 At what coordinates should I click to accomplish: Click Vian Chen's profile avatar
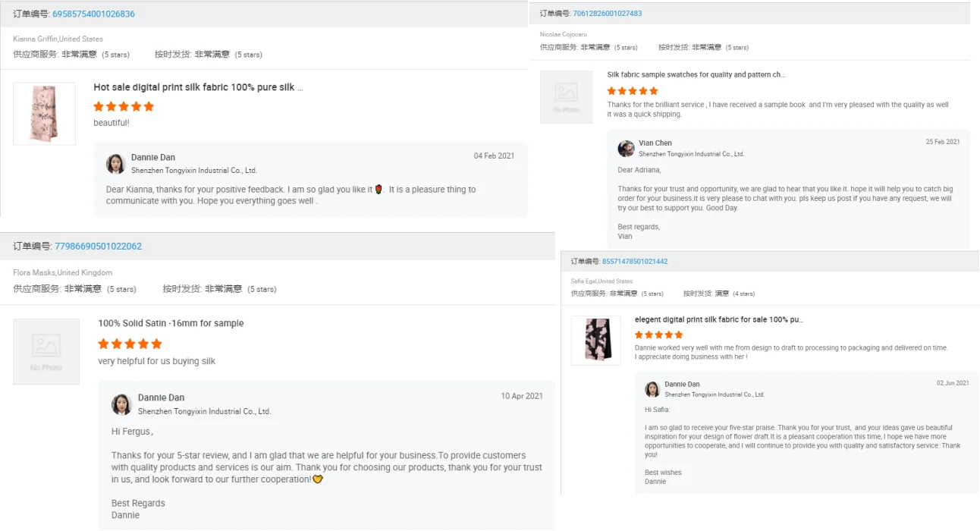(x=626, y=148)
